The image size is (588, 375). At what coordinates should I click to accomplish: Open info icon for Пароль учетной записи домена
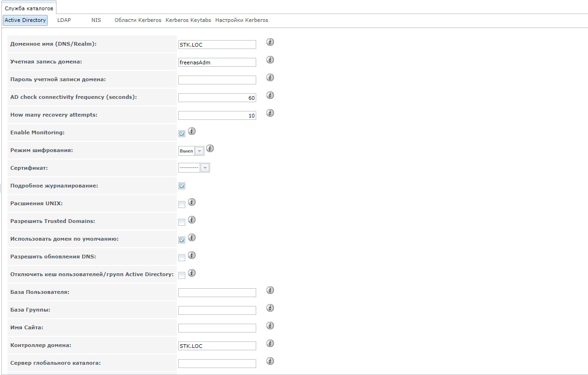point(270,77)
